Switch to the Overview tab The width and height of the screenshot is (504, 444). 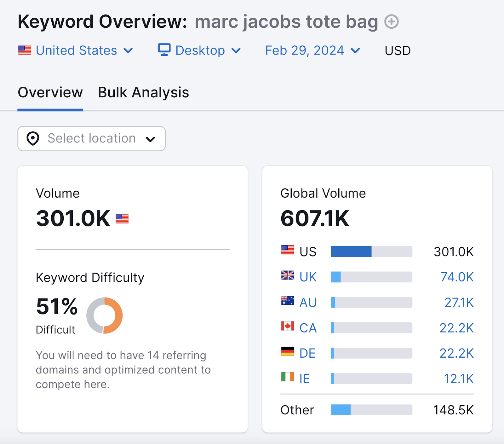50,93
